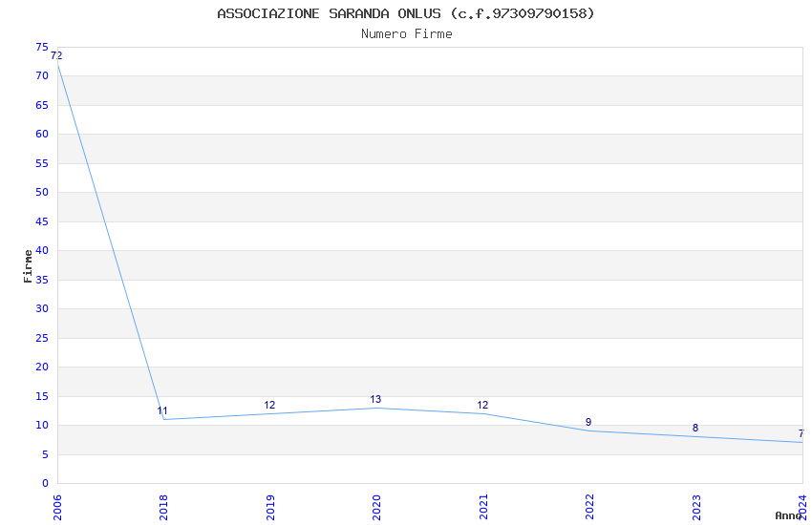
Task: Click the data label 8 above 2023
Action: tap(694, 428)
